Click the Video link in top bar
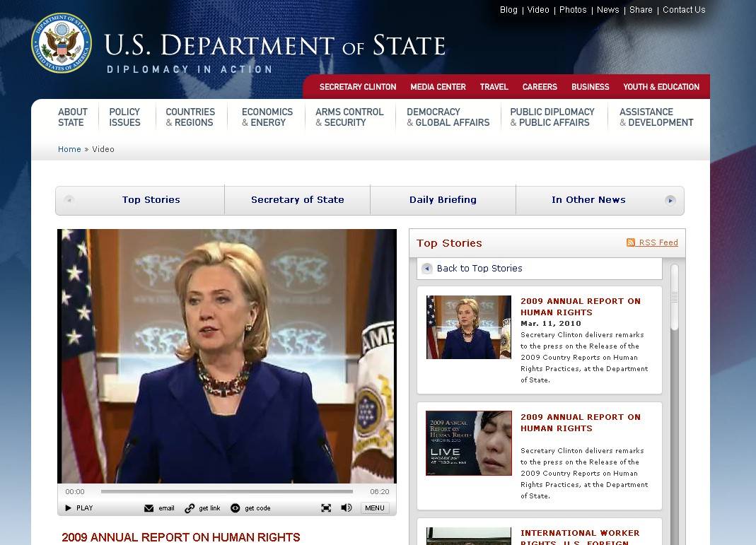The image size is (756, 545). [x=538, y=10]
